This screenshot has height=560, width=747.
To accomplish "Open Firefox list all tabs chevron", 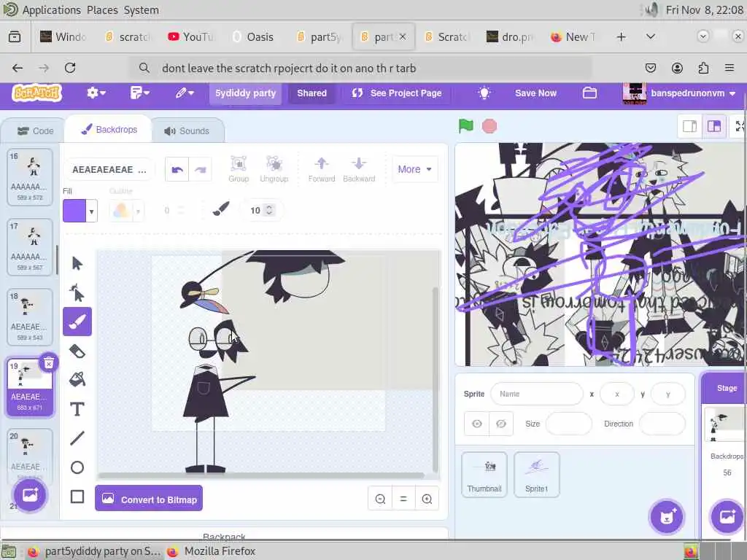I will click(x=650, y=36).
